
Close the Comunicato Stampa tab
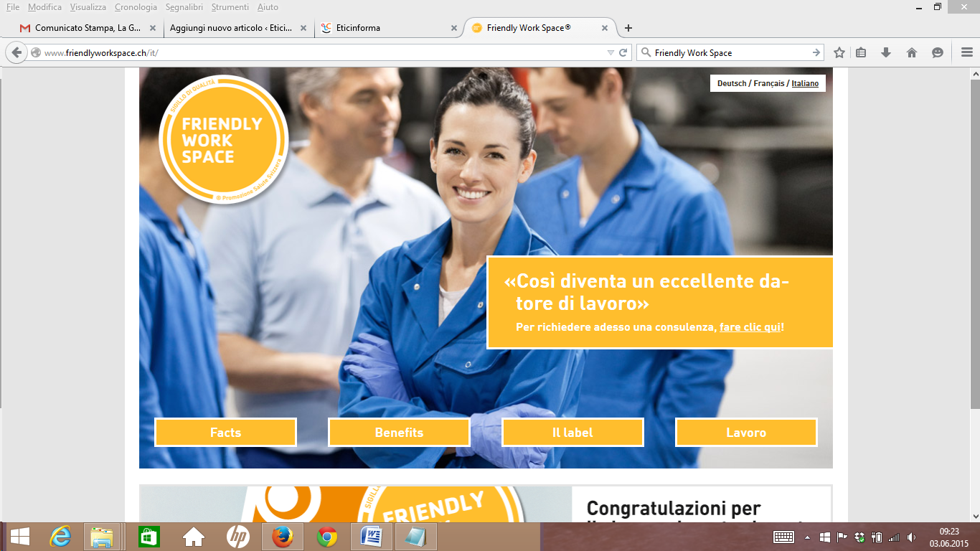(x=152, y=28)
